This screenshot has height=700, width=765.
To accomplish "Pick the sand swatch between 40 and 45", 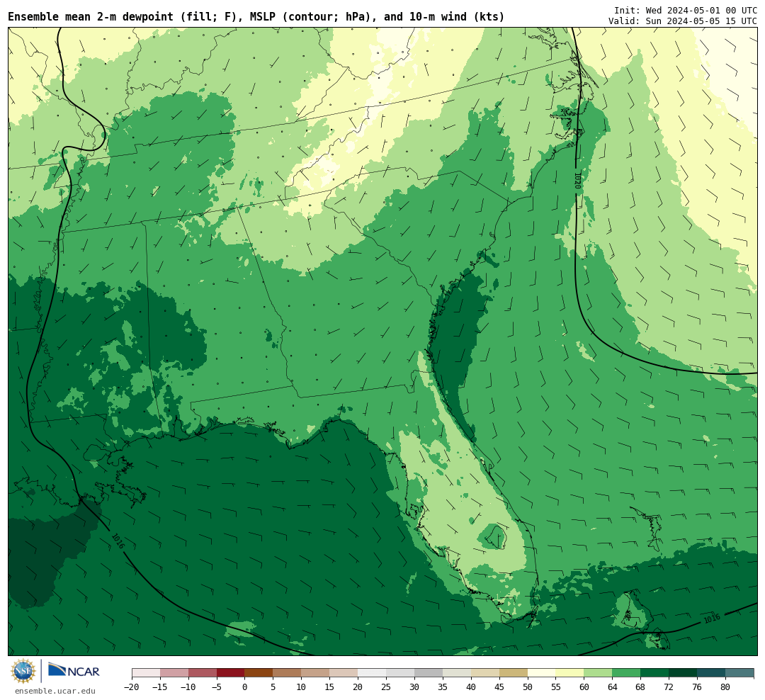I will click(x=485, y=673).
